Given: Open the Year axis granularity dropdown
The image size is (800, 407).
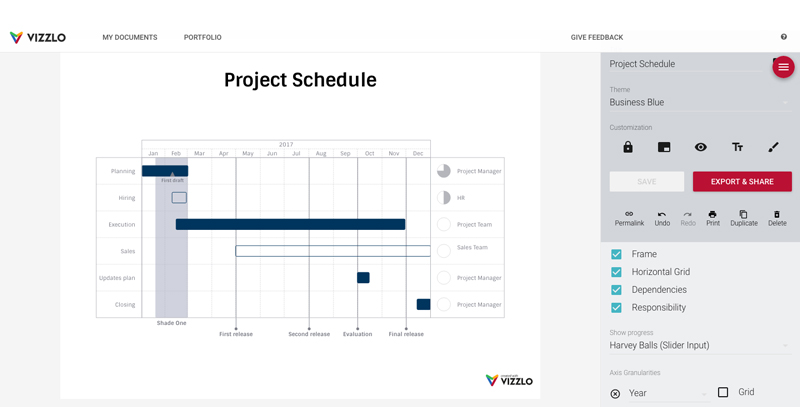Looking at the screenshot, I should coord(669,393).
